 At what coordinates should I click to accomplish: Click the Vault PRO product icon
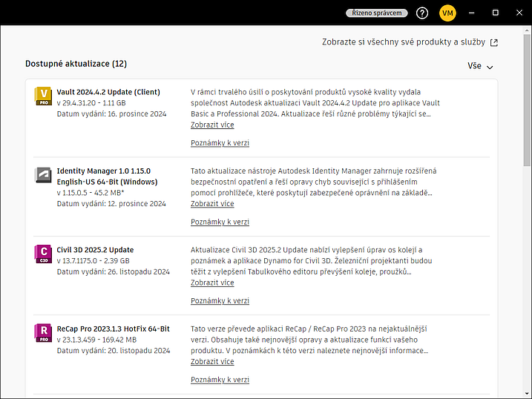[43, 96]
